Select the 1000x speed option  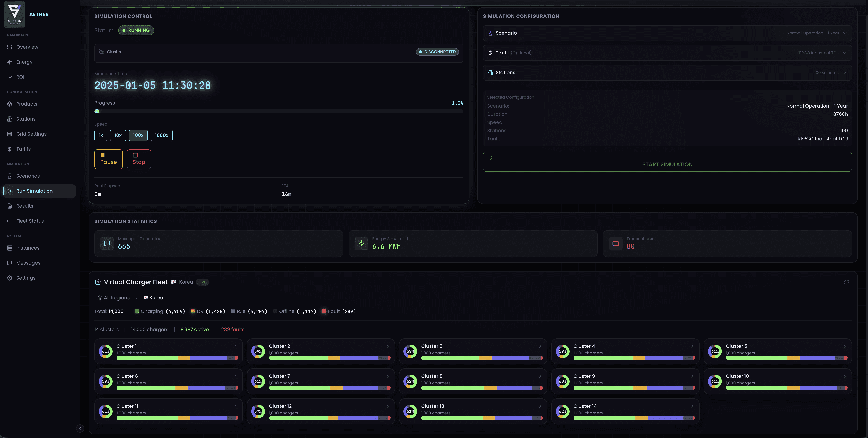161,135
